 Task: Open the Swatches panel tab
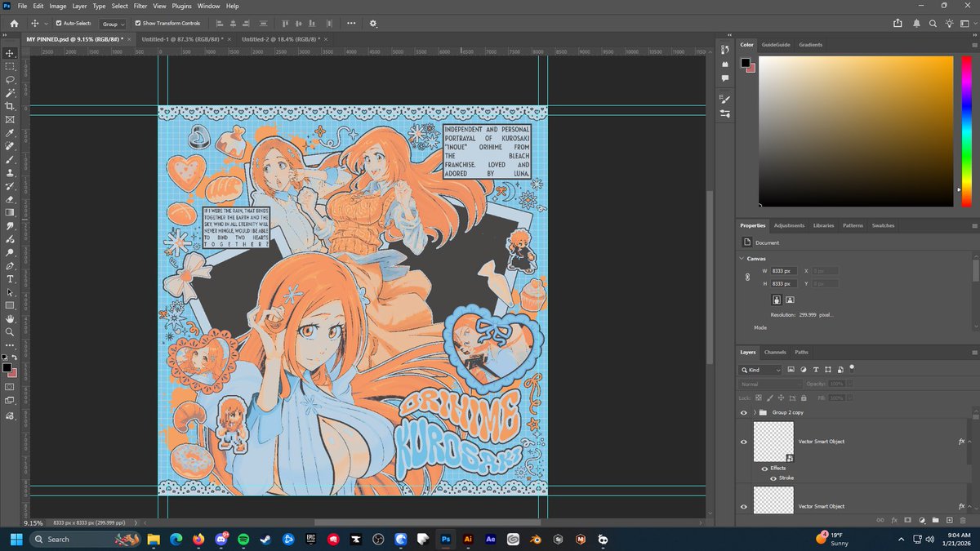[x=883, y=225]
